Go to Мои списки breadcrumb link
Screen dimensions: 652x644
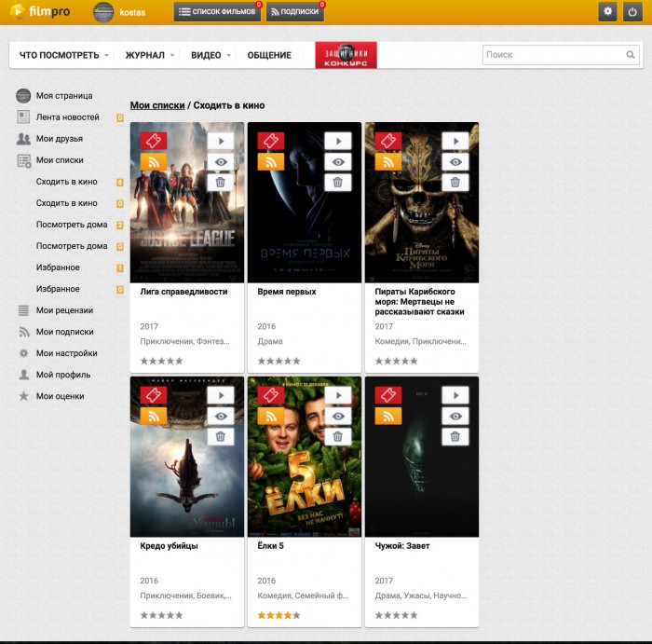(x=157, y=105)
